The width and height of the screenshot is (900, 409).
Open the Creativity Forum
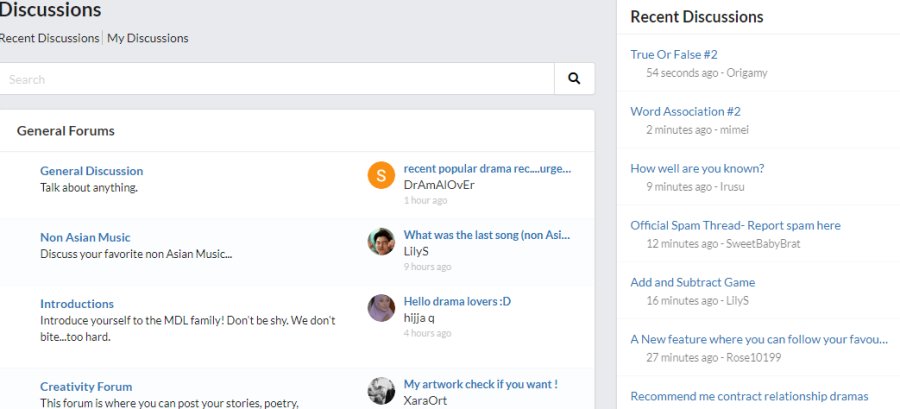[86, 387]
